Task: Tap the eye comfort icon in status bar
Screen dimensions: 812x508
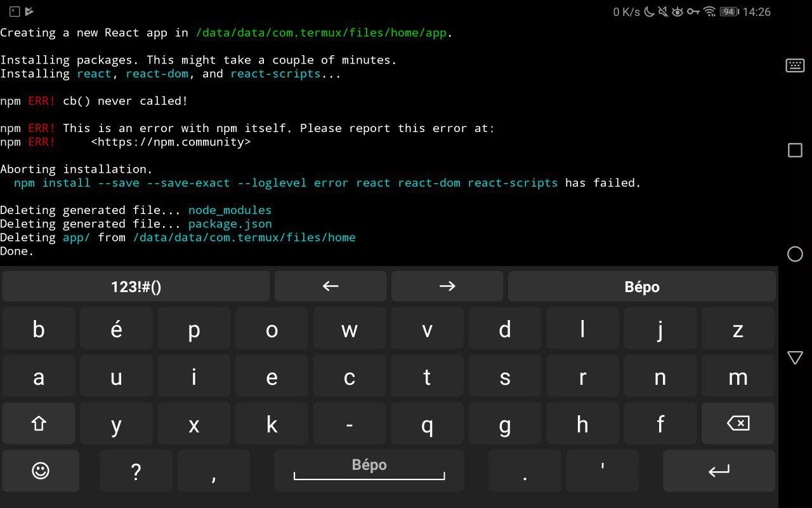Action: pyautogui.click(x=678, y=11)
